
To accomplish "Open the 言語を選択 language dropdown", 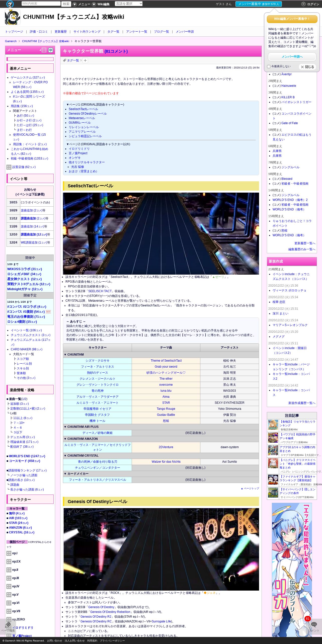I will pos(129,4).
